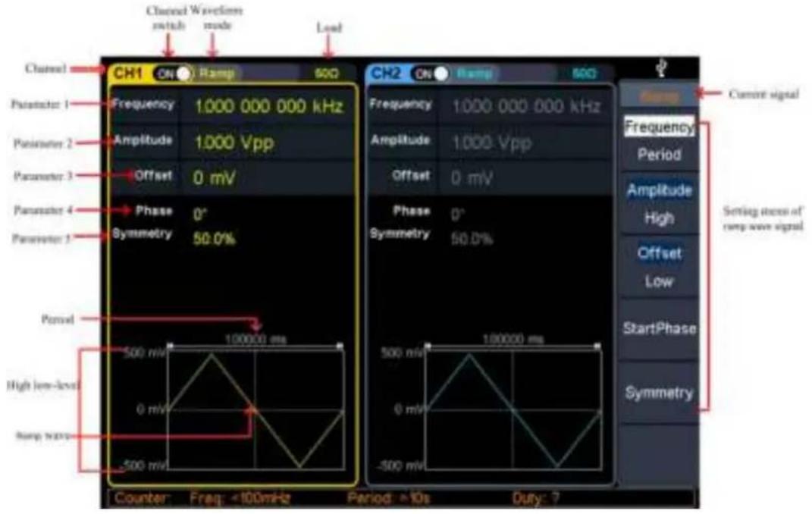Toggle the CH1 ON switch
The width and height of the screenshot is (812, 514).
pyautogui.click(x=173, y=74)
